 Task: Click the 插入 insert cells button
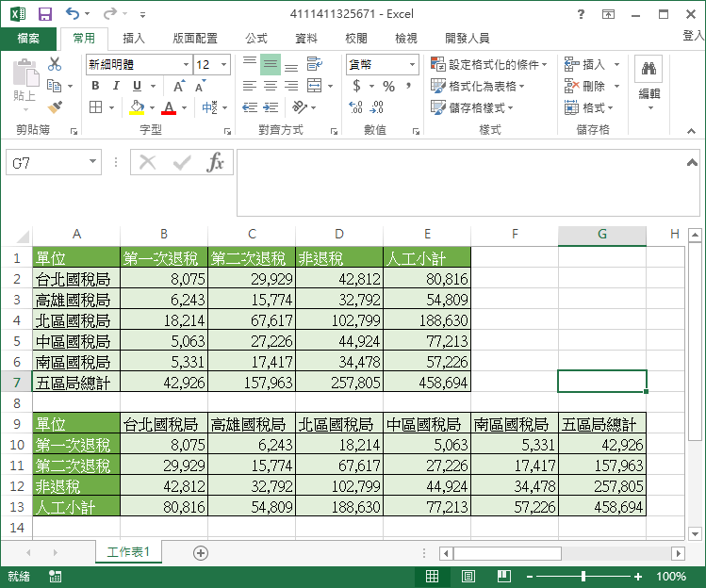coord(584,64)
